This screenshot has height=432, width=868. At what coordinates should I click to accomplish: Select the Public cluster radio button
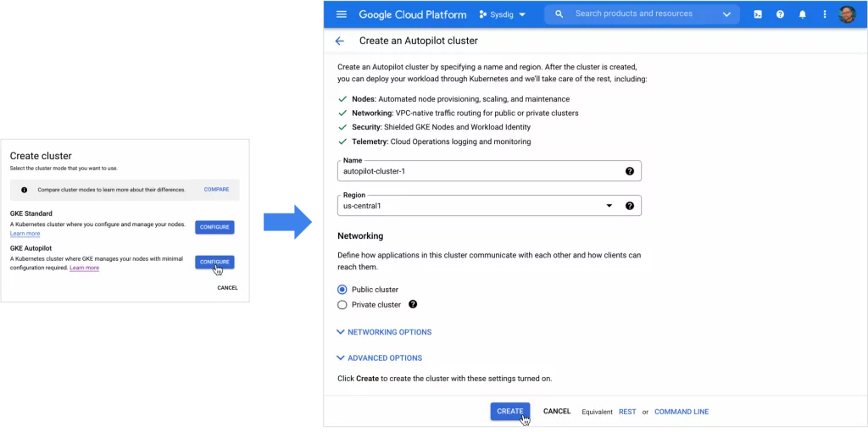click(x=342, y=290)
